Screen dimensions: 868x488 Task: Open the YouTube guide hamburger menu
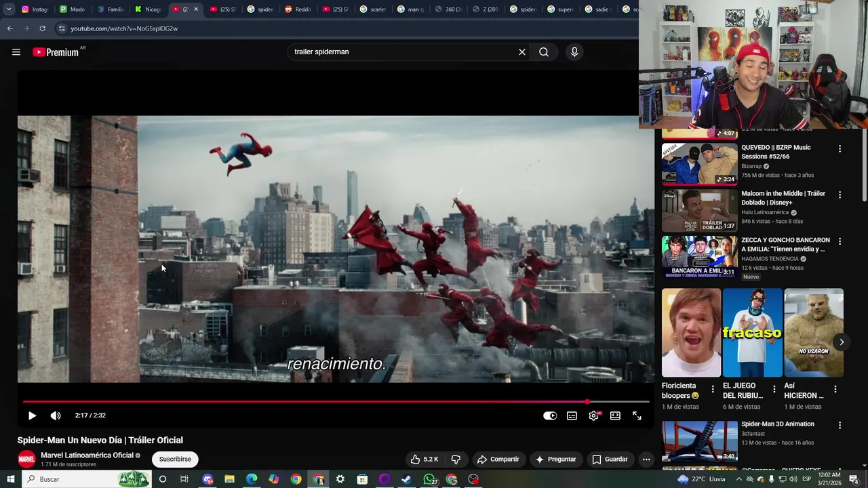point(16,52)
